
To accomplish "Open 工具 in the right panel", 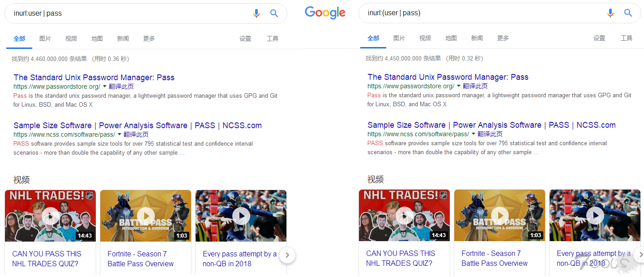I will 626,38.
